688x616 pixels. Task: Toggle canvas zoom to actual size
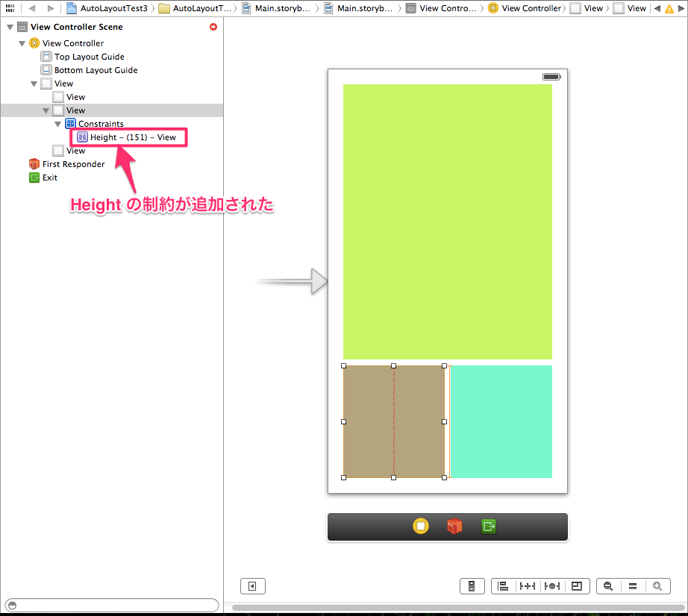pyautogui.click(x=633, y=586)
